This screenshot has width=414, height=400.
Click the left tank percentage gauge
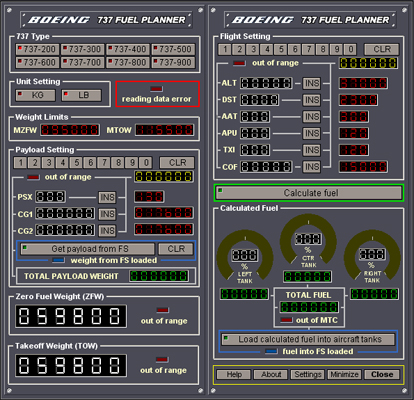(x=245, y=256)
